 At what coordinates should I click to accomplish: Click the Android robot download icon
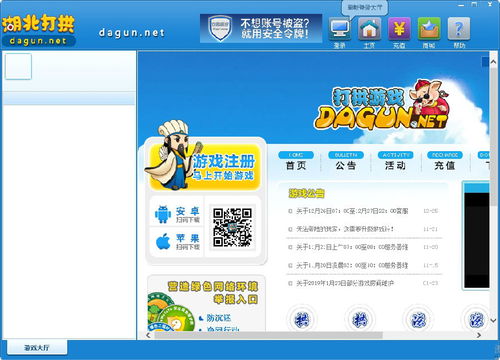pos(163,214)
